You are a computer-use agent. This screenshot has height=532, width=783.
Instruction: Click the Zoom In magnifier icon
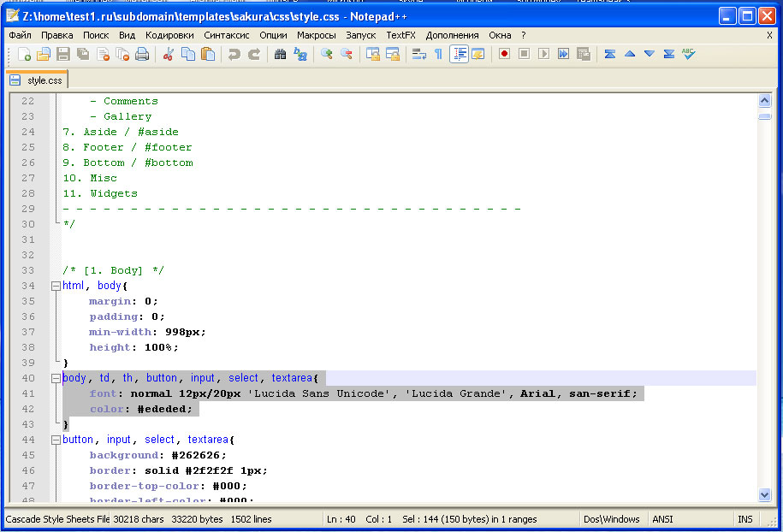tap(327, 54)
